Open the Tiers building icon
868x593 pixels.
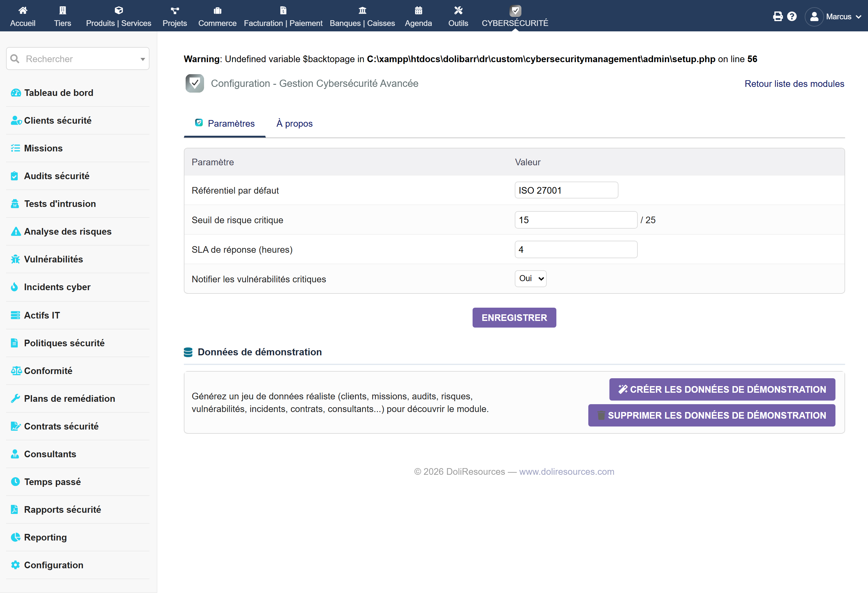(62, 11)
